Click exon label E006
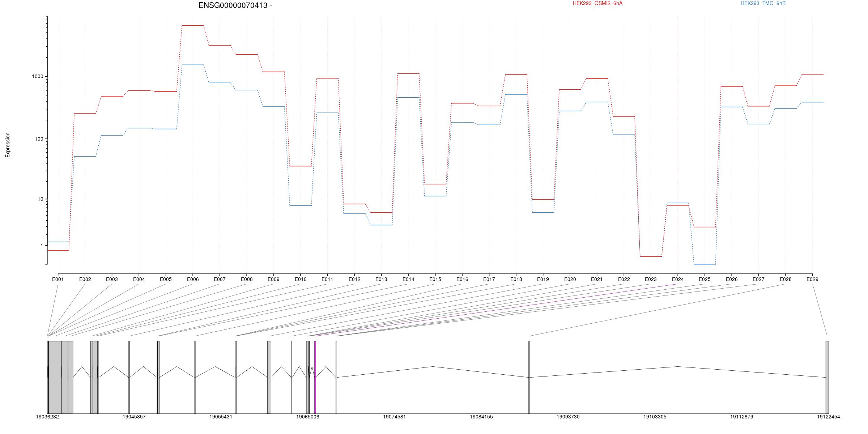The height and width of the screenshot is (434, 868). [x=193, y=279]
